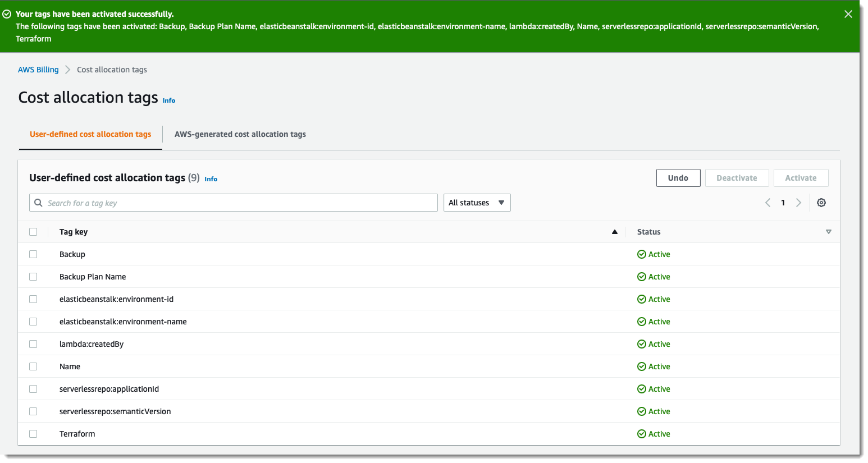The image size is (868, 463).
Task: Click breadcrumb chevron separator
Action: click(x=67, y=70)
